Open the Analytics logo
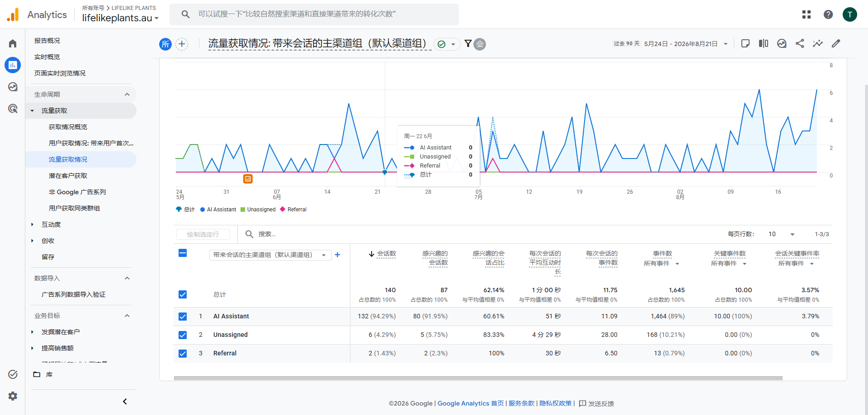The image size is (868, 415). (x=37, y=14)
